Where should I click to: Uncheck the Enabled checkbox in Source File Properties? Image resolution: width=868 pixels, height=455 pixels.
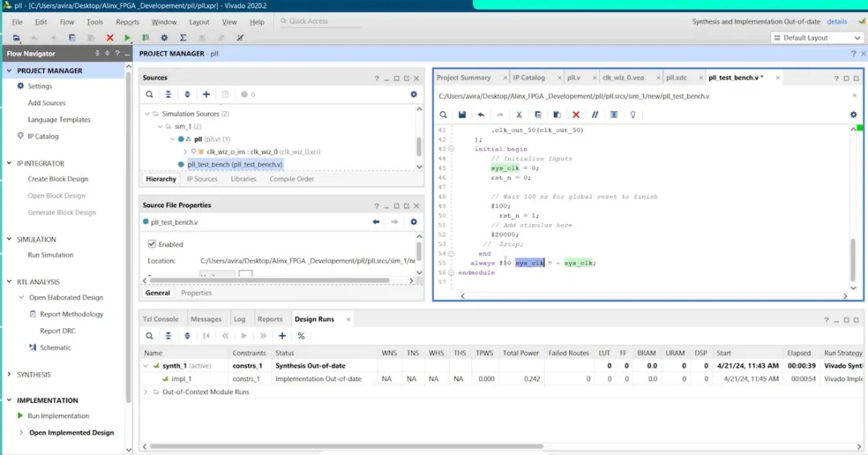pos(152,244)
